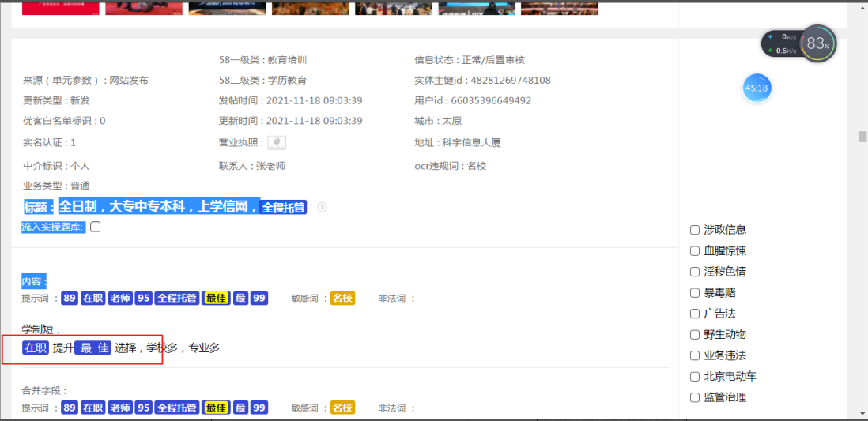Click the 全程托管 tag in 内容 提示词 row
868x421 pixels.
(x=177, y=299)
